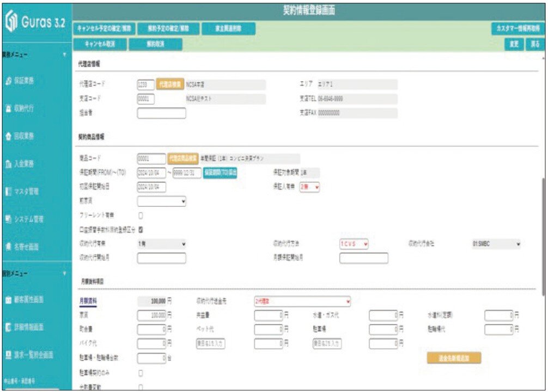
Task: Click the マスタ管理 sidebar icon
Action: (8, 191)
